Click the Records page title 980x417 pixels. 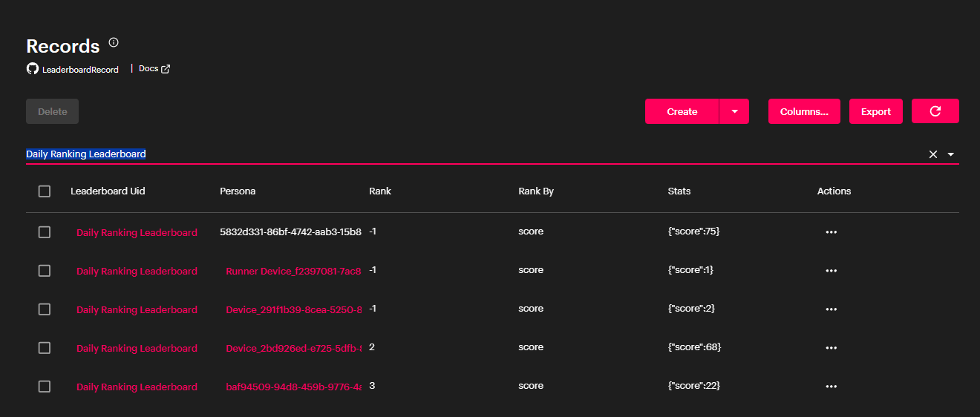63,46
